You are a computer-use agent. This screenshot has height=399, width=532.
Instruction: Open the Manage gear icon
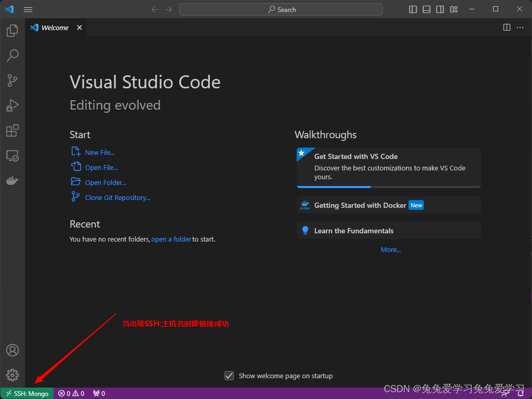[x=12, y=375]
